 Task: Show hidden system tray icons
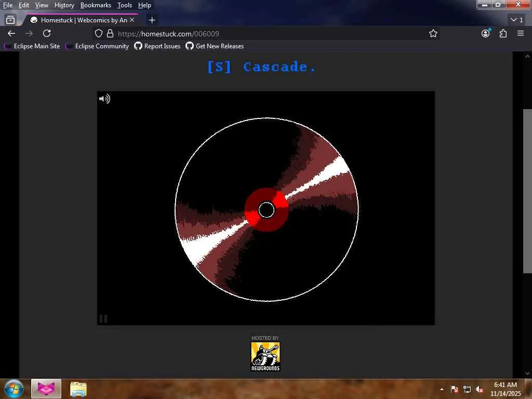(442, 389)
